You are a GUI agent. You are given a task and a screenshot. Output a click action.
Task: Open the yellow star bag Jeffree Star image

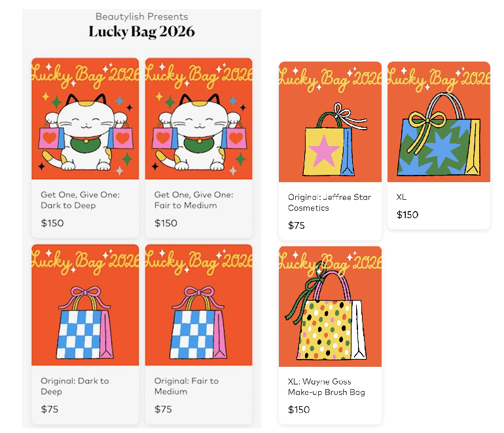point(330,122)
